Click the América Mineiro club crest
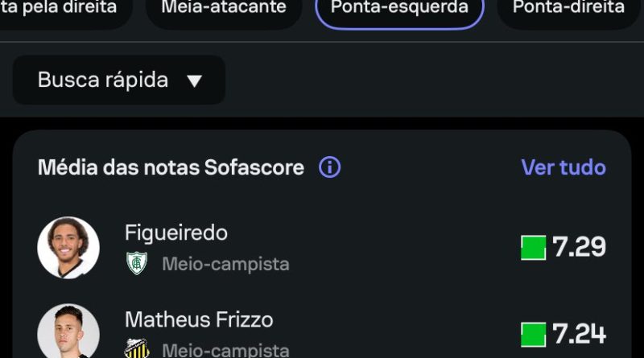The width and height of the screenshot is (644, 358). tap(137, 263)
